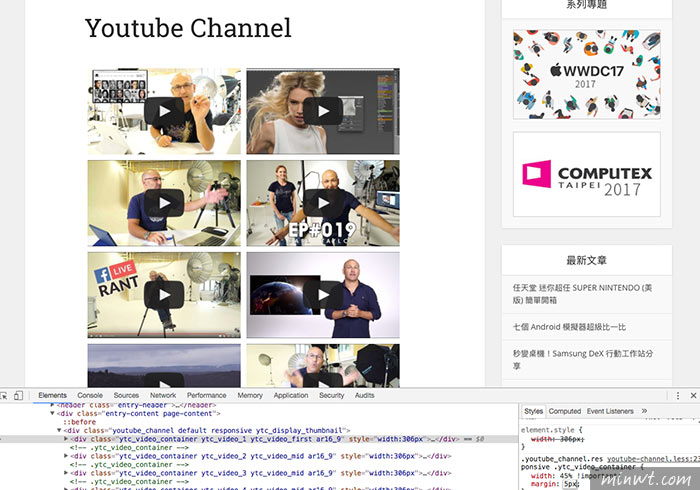Open the Performance tab
This screenshot has width=700, height=490.
(x=206, y=395)
